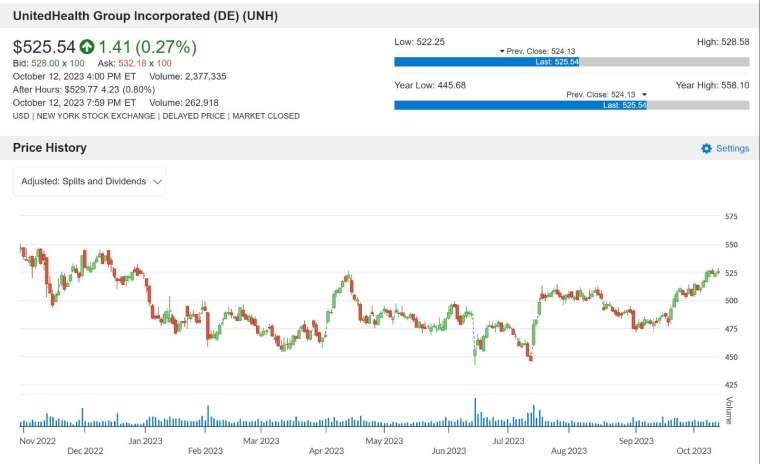
Task: Click the Sep 2023 axis label
Action: click(x=636, y=441)
